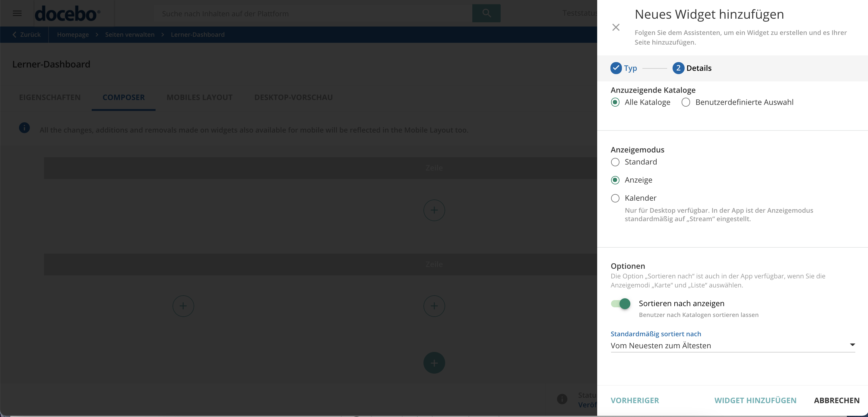Add widget in first Zeile plus circle
Screen dimensions: 868x417
point(434,210)
